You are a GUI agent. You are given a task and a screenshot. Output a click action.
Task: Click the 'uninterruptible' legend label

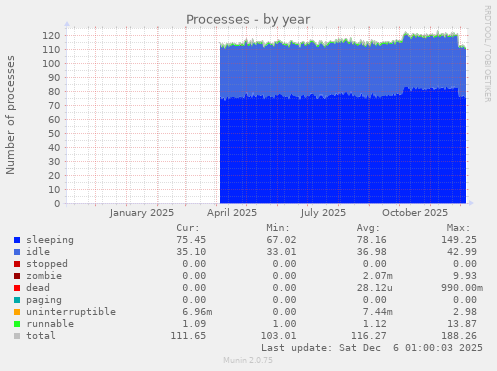click(71, 312)
